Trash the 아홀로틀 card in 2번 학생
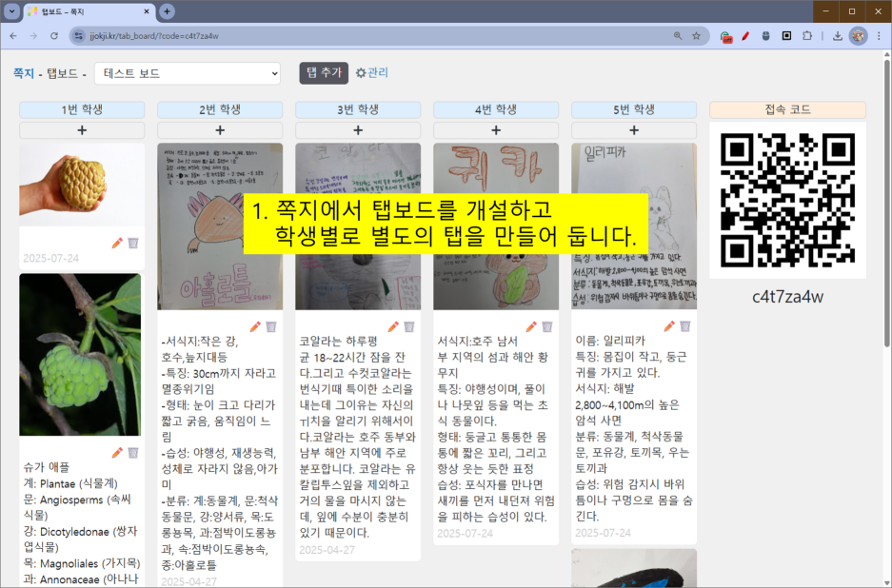This screenshot has width=892, height=588. pyautogui.click(x=271, y=326)
